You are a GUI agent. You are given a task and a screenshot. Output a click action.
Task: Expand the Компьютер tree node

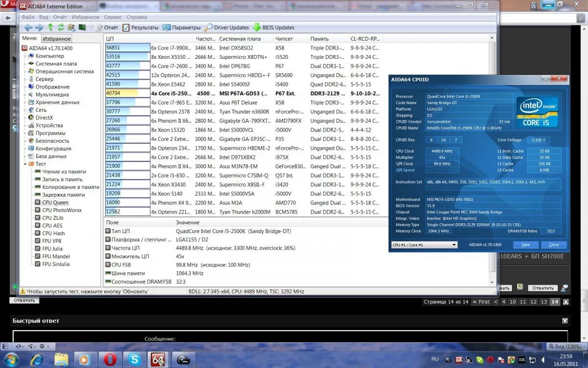tap(25, 56)
